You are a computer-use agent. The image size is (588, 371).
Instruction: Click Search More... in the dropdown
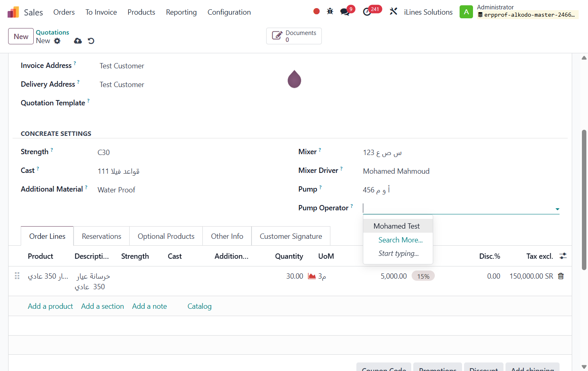tap(401, 240)
